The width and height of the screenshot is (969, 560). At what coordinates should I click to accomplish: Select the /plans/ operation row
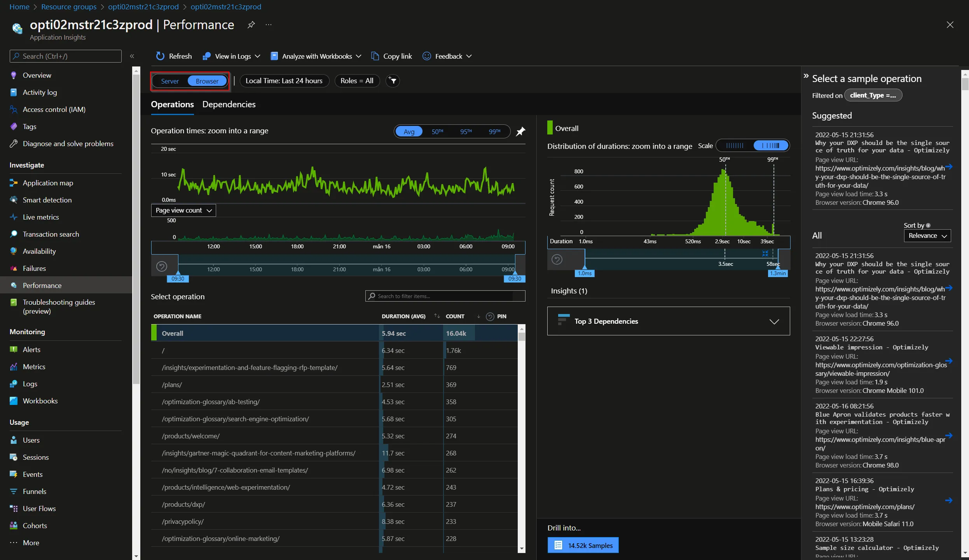coord(334,384)
